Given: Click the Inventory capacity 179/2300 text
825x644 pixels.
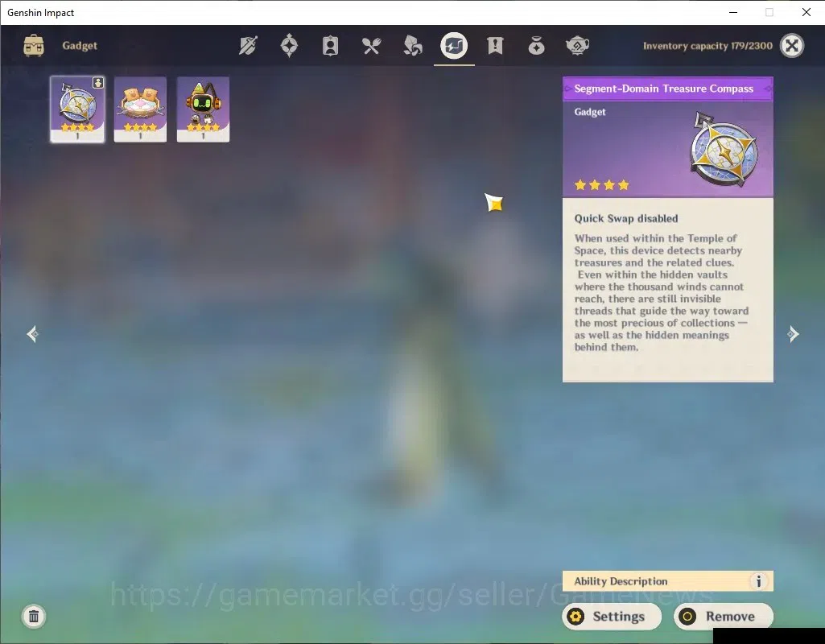Looking at the screenshot, I should pyautogui.click(x=707, y=46).
